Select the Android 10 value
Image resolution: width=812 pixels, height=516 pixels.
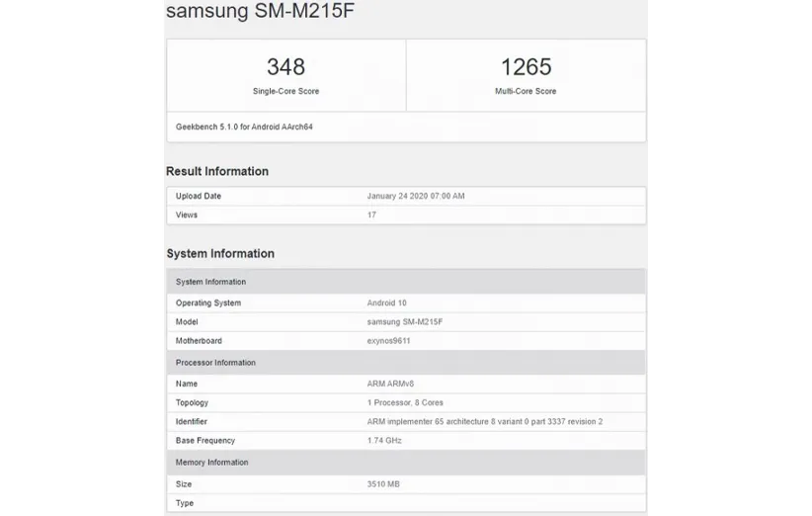386,302
